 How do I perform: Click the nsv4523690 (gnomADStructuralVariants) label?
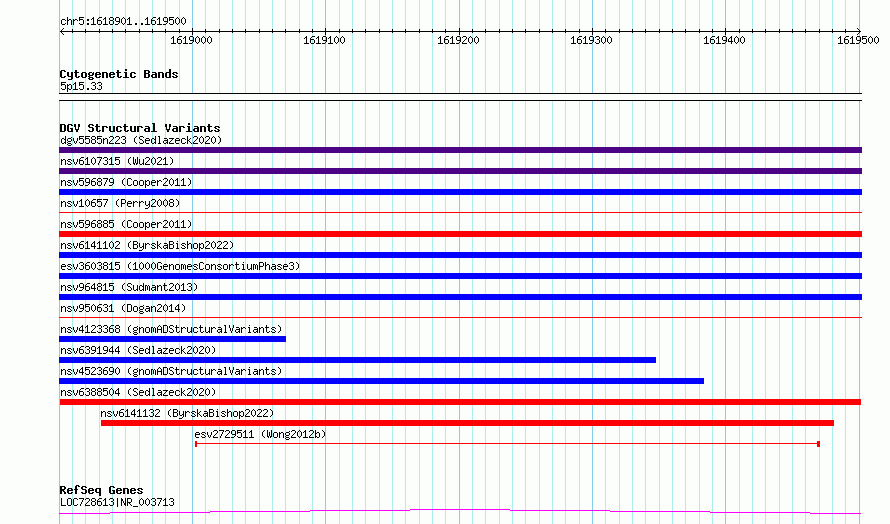pos(171,371)
